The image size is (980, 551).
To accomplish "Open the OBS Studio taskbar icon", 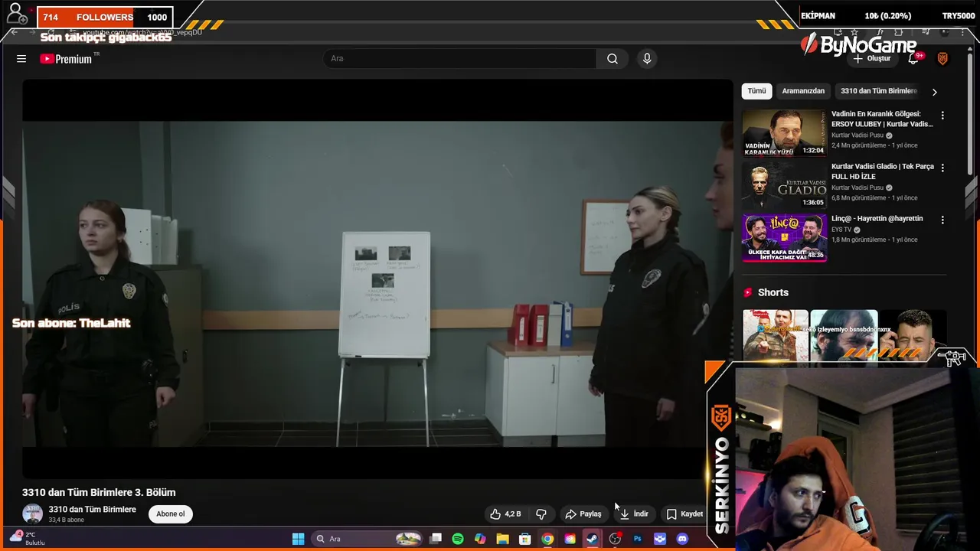I will tap(615, 539).
